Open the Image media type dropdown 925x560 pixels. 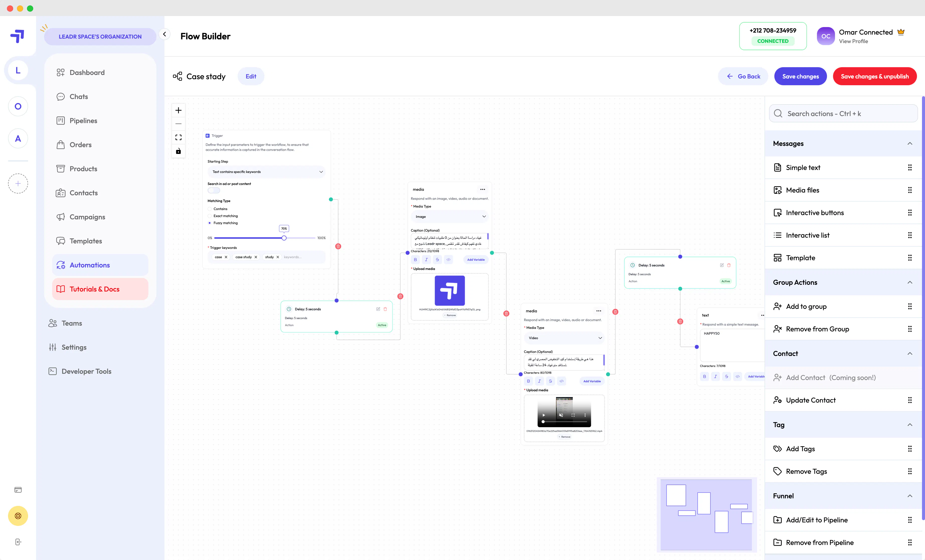point(450,217)
